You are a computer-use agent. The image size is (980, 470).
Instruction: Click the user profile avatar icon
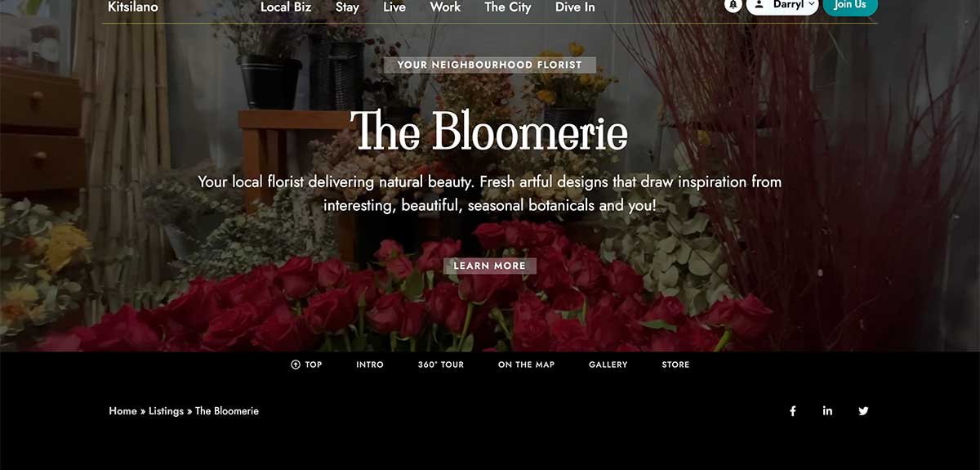tap(759, 5)
